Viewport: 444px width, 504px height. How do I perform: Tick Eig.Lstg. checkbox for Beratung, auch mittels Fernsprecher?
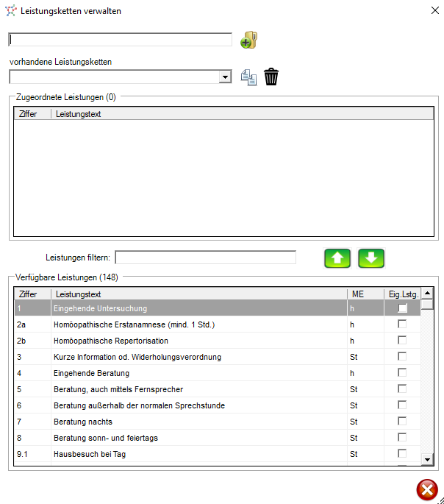coord(402,388)
